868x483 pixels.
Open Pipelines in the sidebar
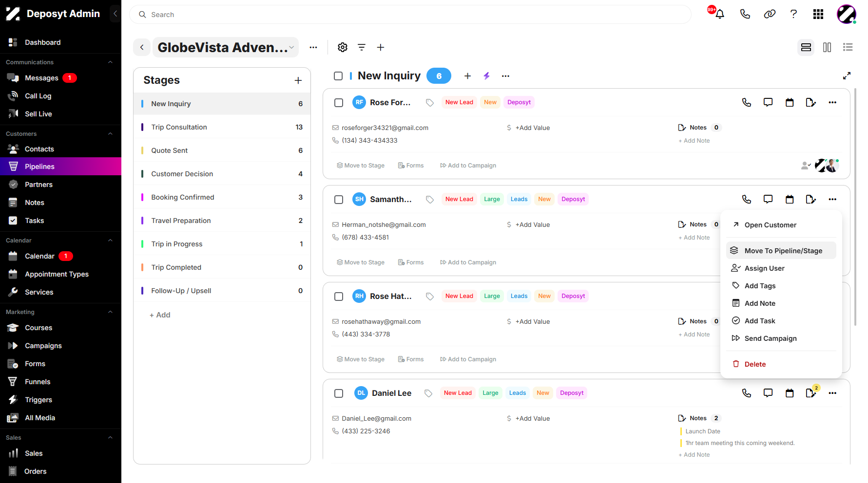pos(60,167)
